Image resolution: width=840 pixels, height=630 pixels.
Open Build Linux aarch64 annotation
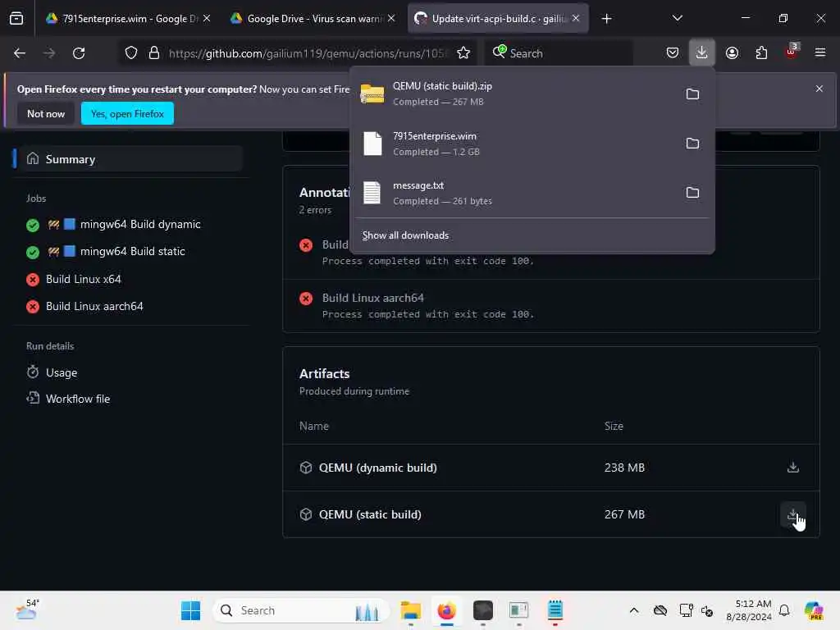point(373,298)
